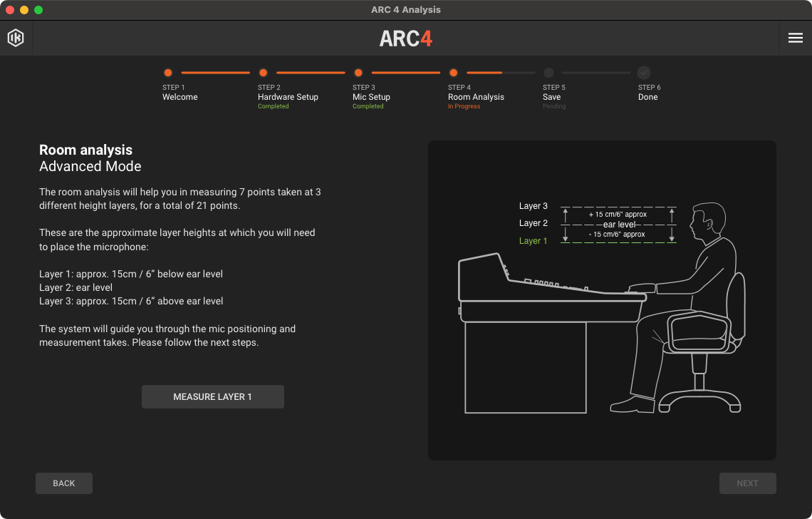This screenshot has height=519, width=812.
Task: Click the Step 2 Hardware Setup progress dot
Action: pos(263,73)
